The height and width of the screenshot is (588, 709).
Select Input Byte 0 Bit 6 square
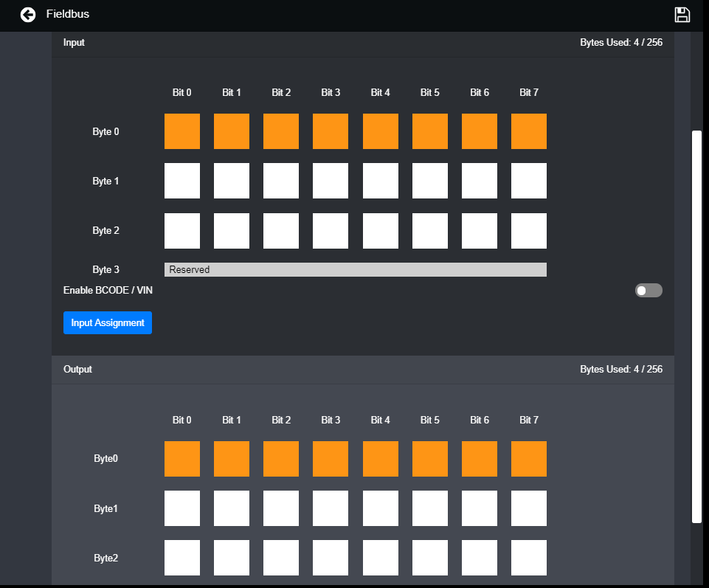click(480, 131)
